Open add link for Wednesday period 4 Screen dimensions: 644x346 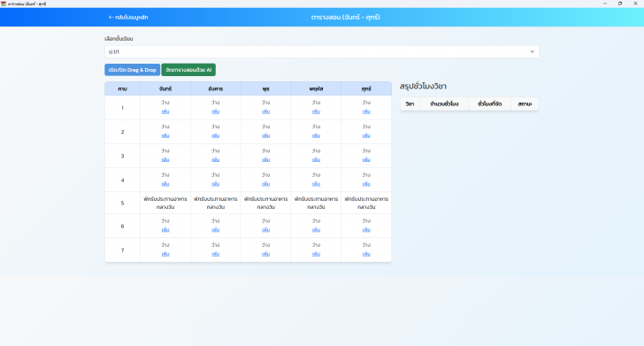[265, 184]
